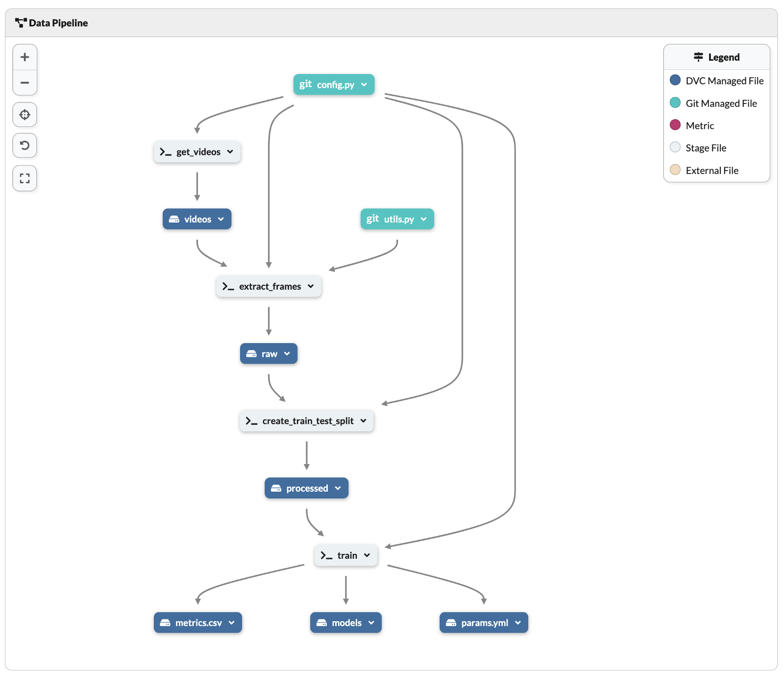784x675 pixels.
Task: Click the Metric magenta legend swatch
Action: pos(675,125)
